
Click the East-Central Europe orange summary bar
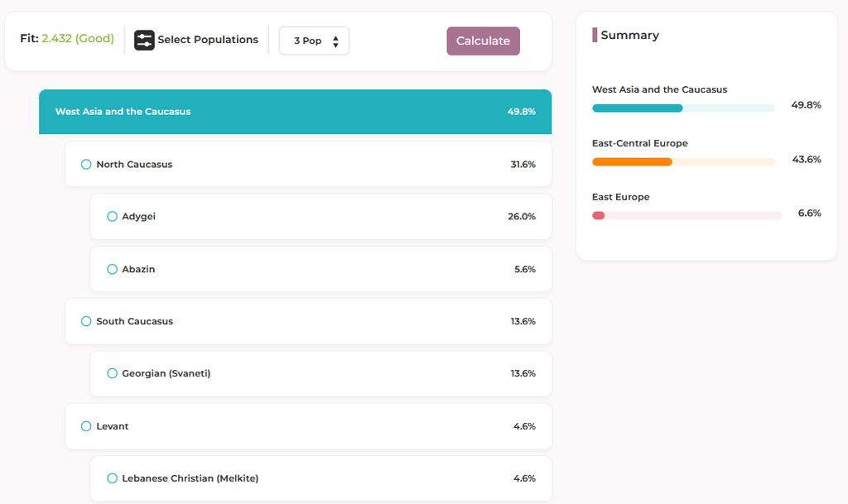(x=683, y=161)
